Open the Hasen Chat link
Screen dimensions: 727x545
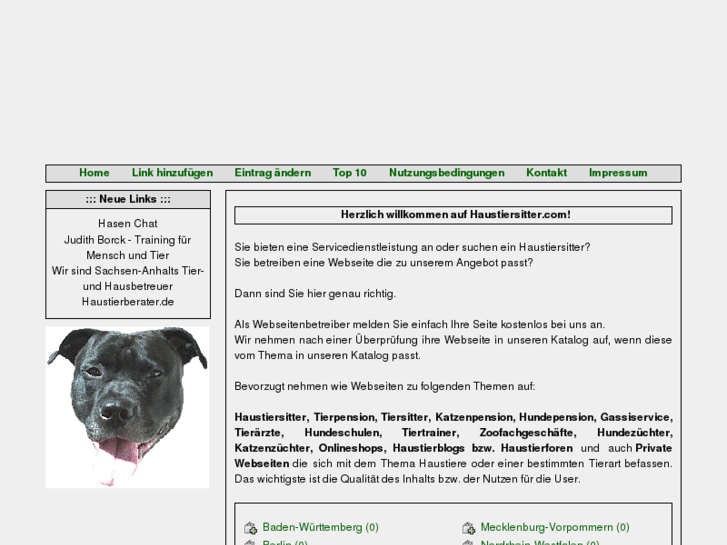point(128,224)
